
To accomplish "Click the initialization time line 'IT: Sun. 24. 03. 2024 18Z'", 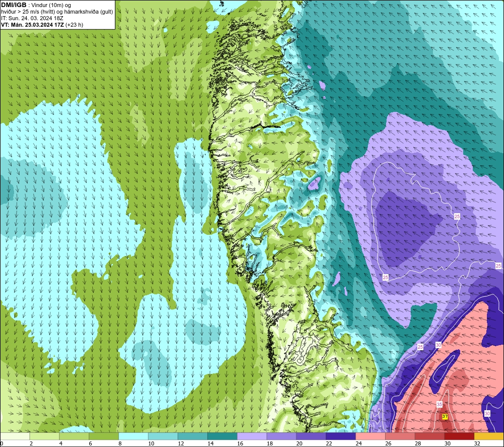I will (x=32, y=18).
